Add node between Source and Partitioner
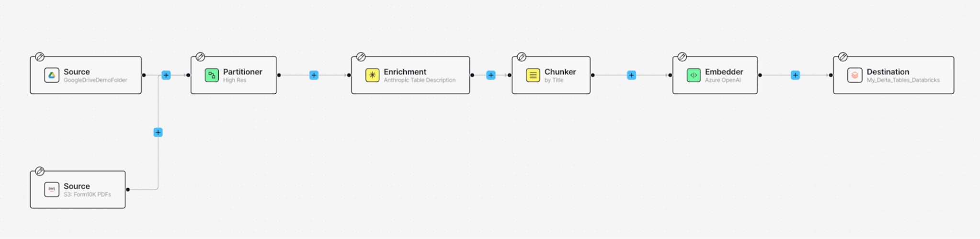This screenshot has height=239, width=980. (166, 75)
